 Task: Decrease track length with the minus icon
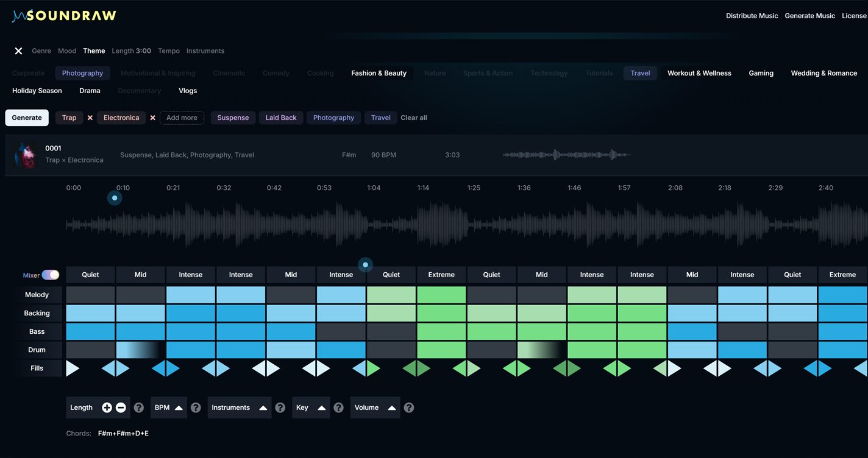point(121,408)
